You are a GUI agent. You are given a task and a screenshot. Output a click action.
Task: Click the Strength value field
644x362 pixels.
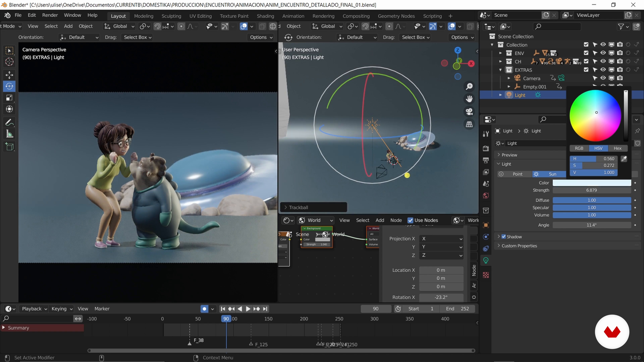(x=592, y=190)
